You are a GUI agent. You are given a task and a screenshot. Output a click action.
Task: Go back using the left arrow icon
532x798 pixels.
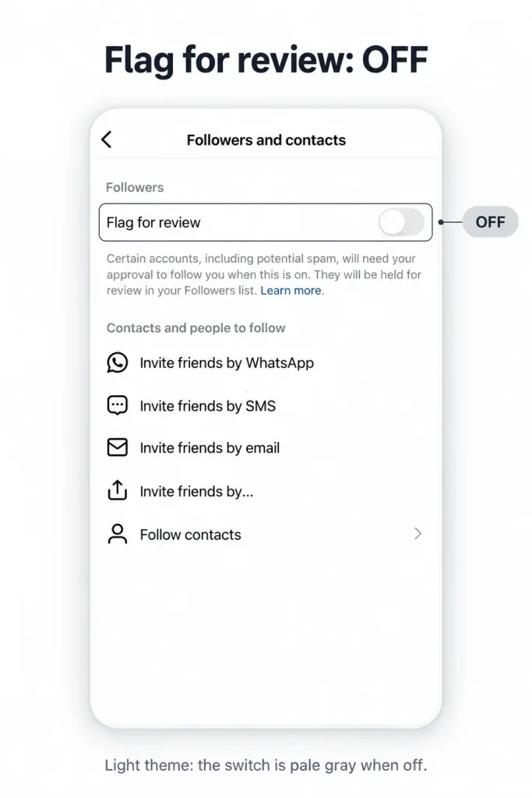[106, 139]
